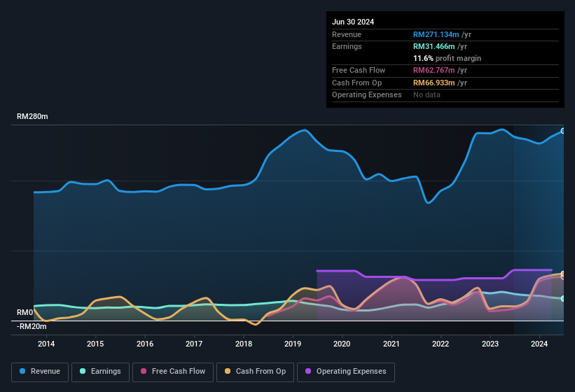Click the Free Cash Flow label in tooltip
This screenshot has height=392, width=575.
359,70
